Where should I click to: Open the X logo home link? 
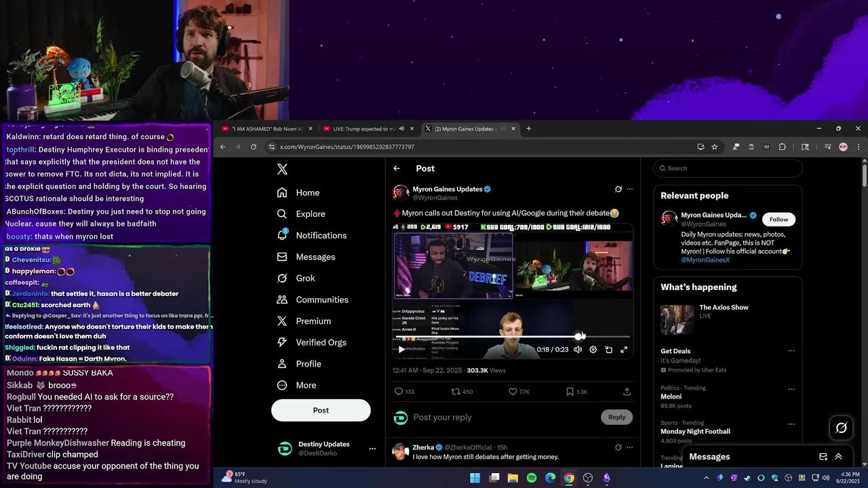[x=282, y=169]
